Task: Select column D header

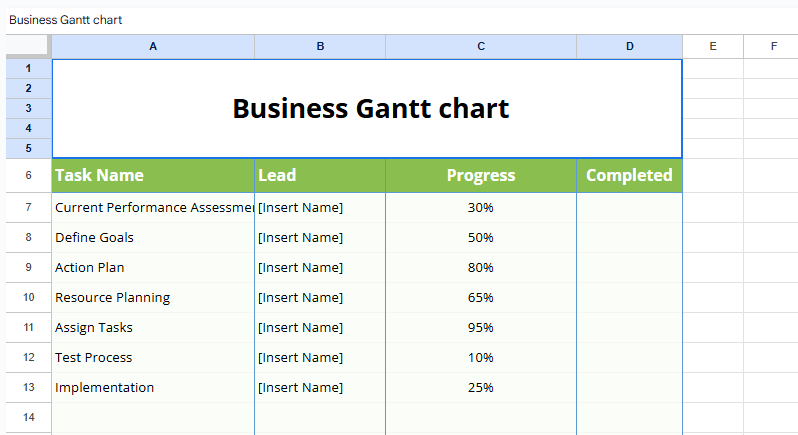Action: click(629, 46)
